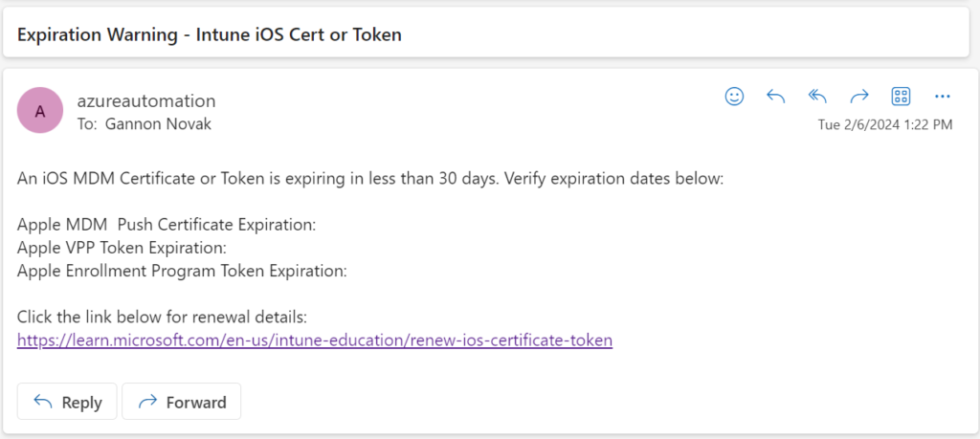The width and height of the screenshot is (980, 439).
Task: Open the Apps grid icon
Action: pos(901,96)
